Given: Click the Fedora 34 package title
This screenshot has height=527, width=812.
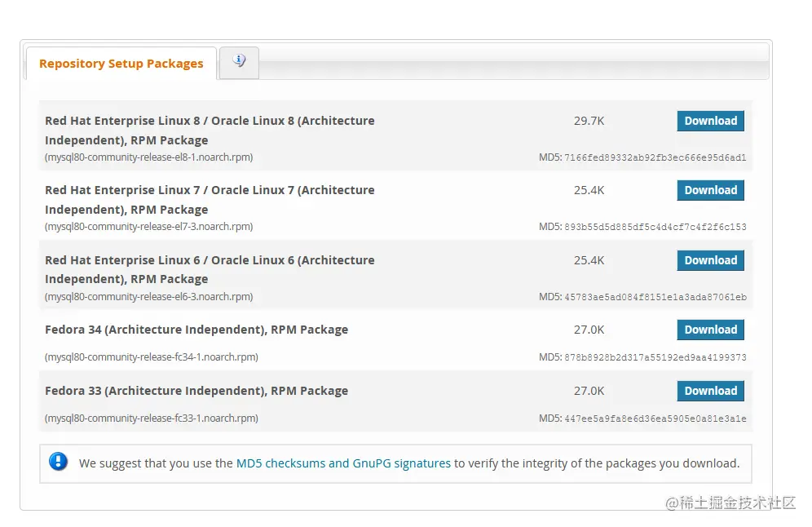Looking at the screenshot, I should pyautogui.click(x=196, y=330).
